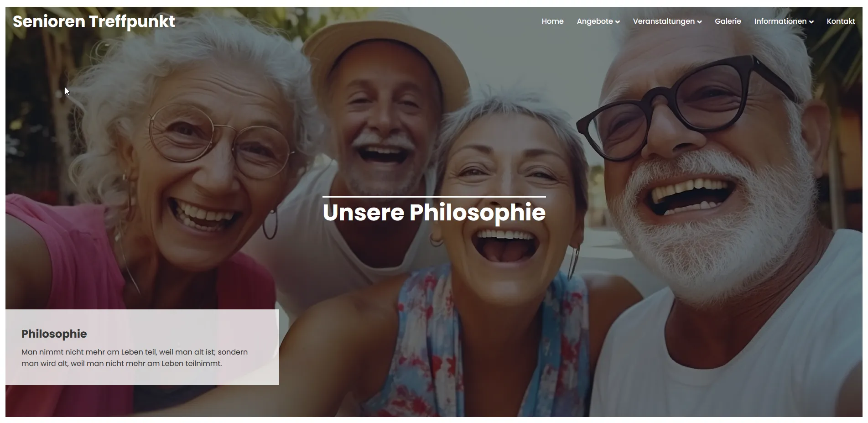Click the quote text starting 'Man nimmt nicht'
Screen dimensions: 868x423
tap(135, 358)
